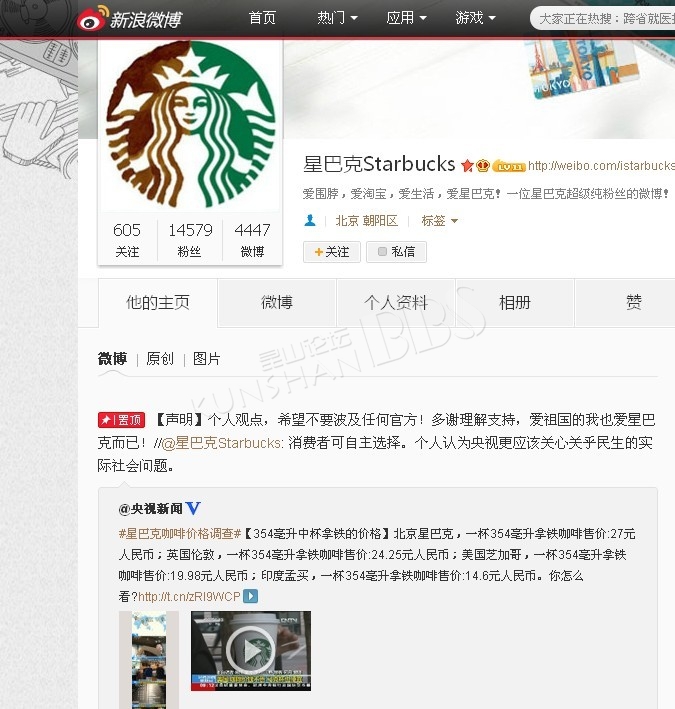Open the @央视新闻 account link
Viewport: 675px width, 709px height.
click(151, 509)
